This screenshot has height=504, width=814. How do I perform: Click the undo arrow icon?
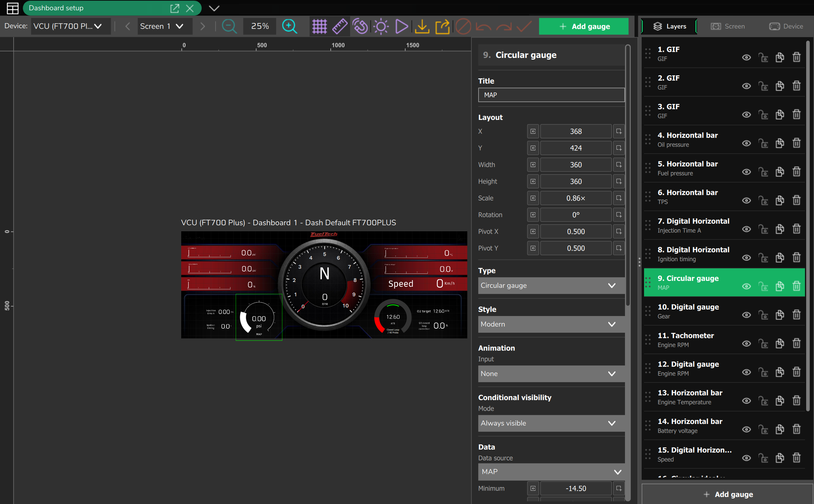(x=483, y=26)
